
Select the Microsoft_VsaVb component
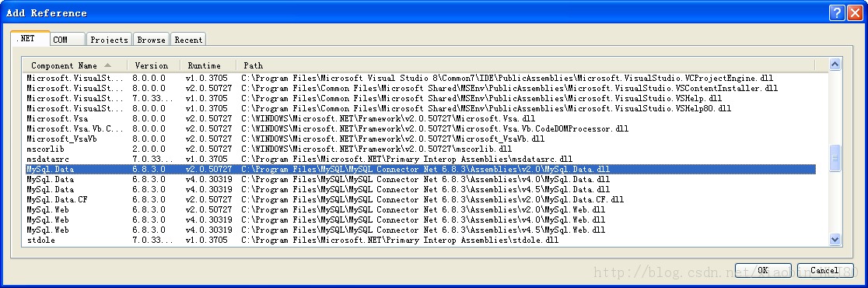421,139
